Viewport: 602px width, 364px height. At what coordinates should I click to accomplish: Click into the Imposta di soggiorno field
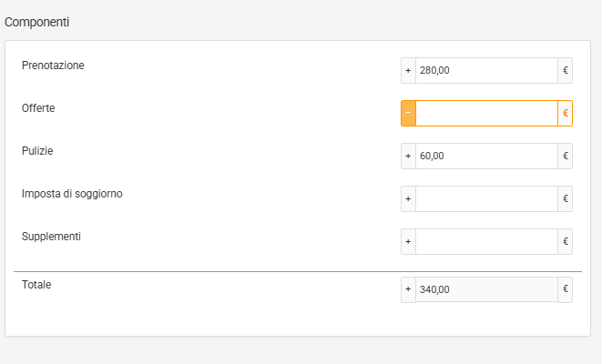(x=486, y=199)
